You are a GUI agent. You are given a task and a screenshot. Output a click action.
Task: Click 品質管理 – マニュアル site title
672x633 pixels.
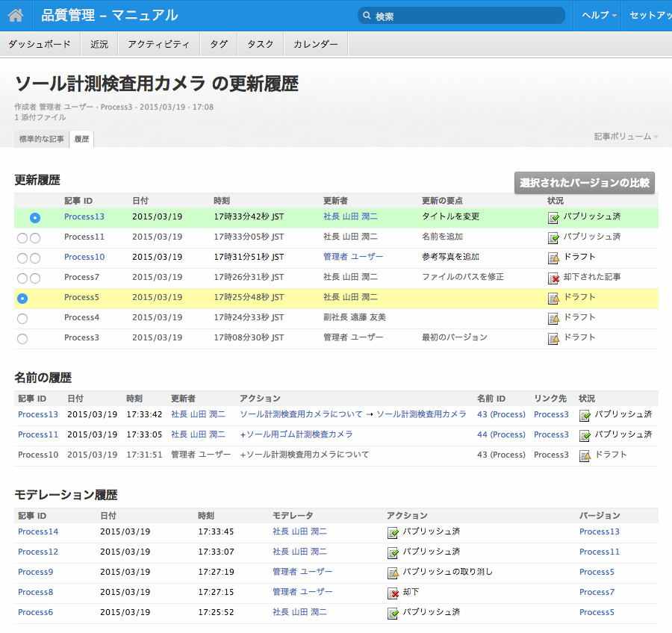pos(110,16)
